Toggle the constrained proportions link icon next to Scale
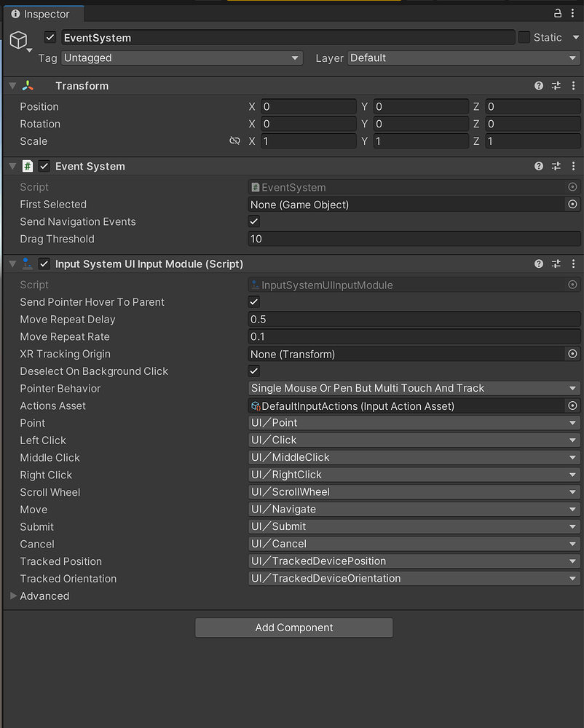584x728 pixels. click(x=234, y=141)
